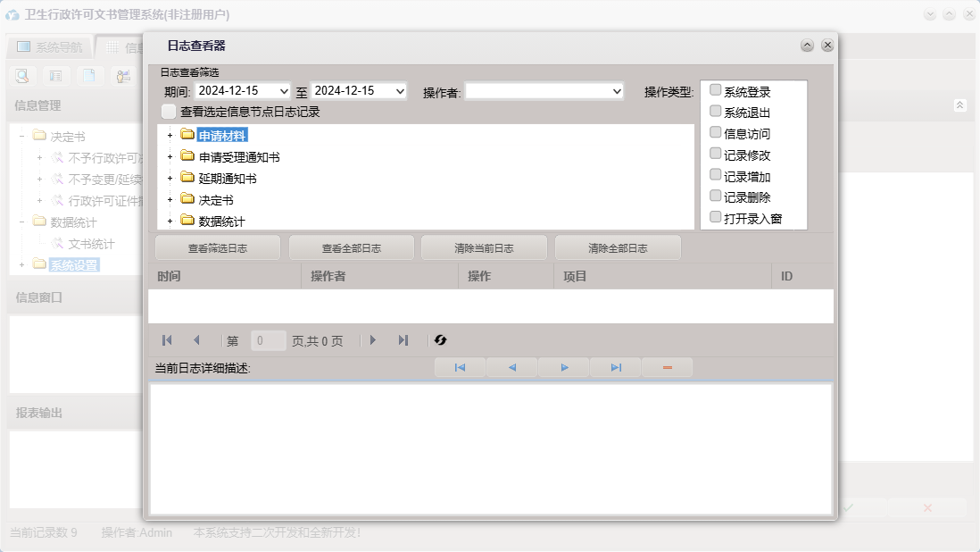Click the 操作 column header

click(x=506, y=276)
